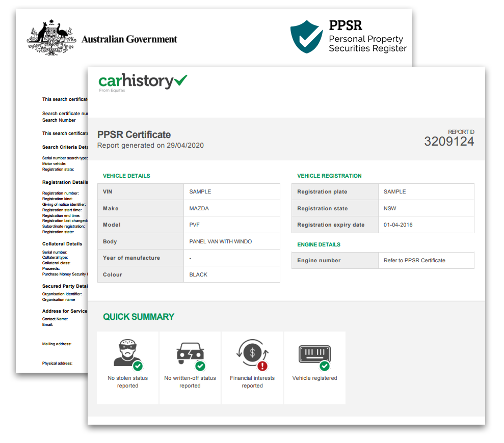
Task: Click the red alert badge on financial interests
Action: (262, 366)
